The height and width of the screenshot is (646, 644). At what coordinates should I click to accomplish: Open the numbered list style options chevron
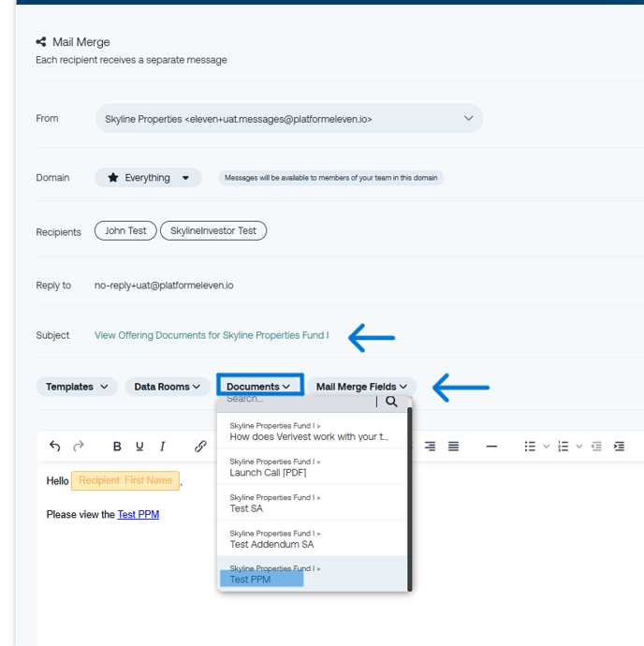pyautogui.click(x=578, y=447)
